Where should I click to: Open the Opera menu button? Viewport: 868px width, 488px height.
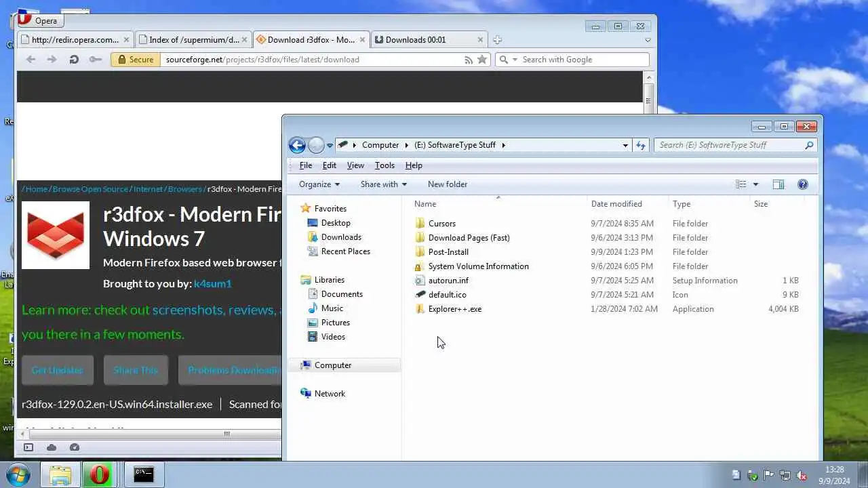pos(39,20)
